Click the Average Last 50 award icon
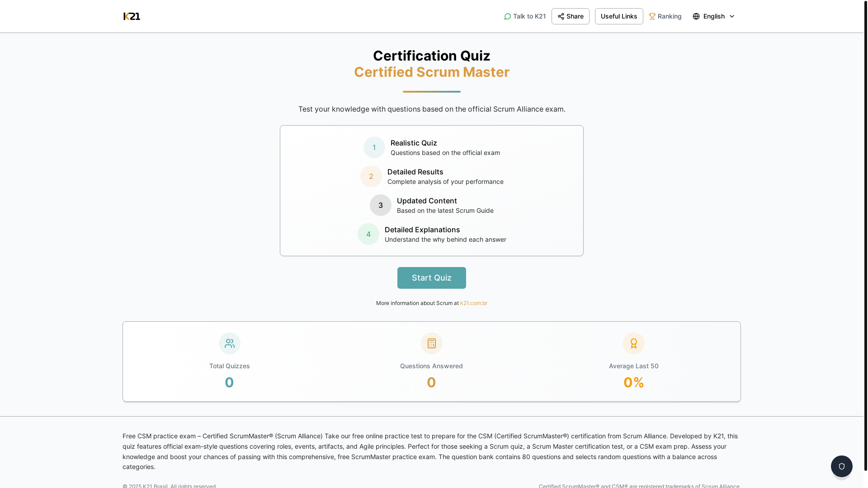The width and height of the screenshot is (868, 488). (634, 343)
